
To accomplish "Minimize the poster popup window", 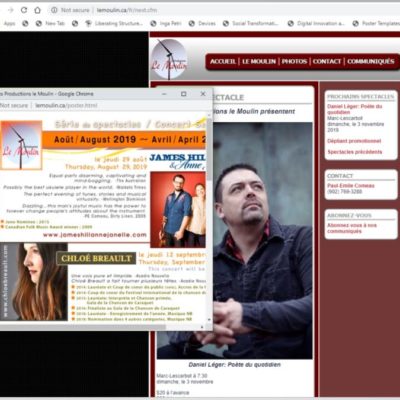I will [x=164, y=94].
